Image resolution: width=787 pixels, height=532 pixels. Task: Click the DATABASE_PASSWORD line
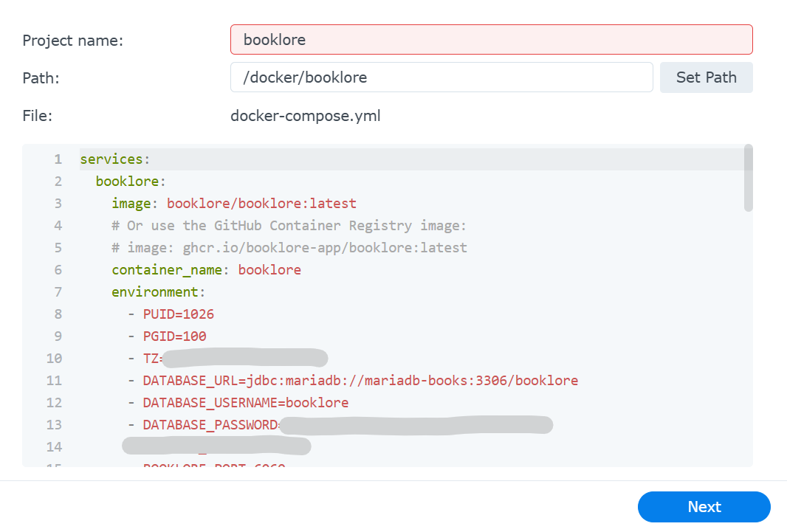210,425
